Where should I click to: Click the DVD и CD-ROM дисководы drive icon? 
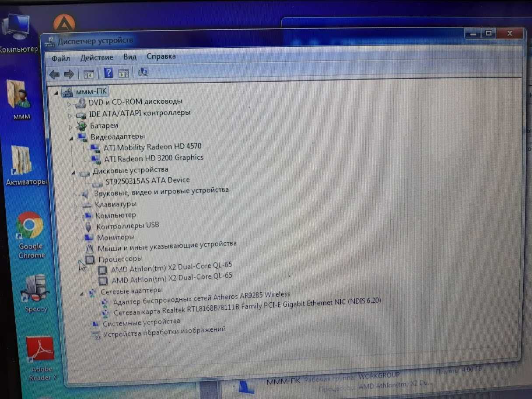click(80, 103)
